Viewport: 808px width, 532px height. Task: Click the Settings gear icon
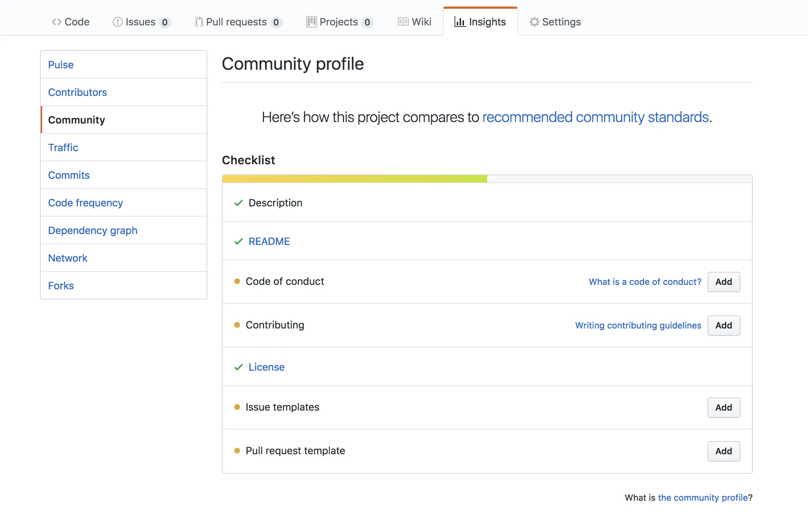click(x=534, y=22)
